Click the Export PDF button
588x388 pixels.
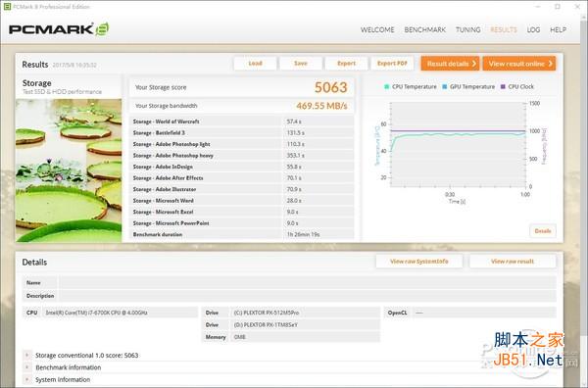(x=392, y=64)
